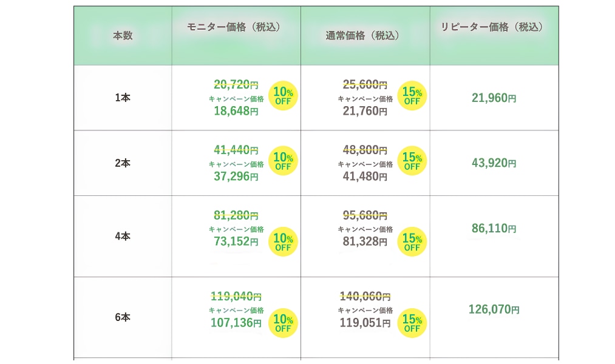Screen dimensions: 615x364
Task: Click the 10% OFF badge in 2本 row
Action: 283,161
